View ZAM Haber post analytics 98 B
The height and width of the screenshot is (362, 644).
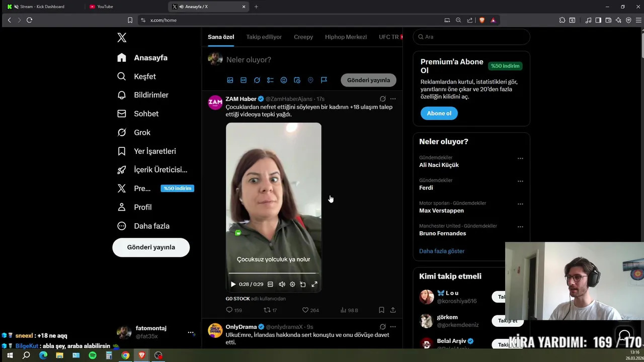349,310
